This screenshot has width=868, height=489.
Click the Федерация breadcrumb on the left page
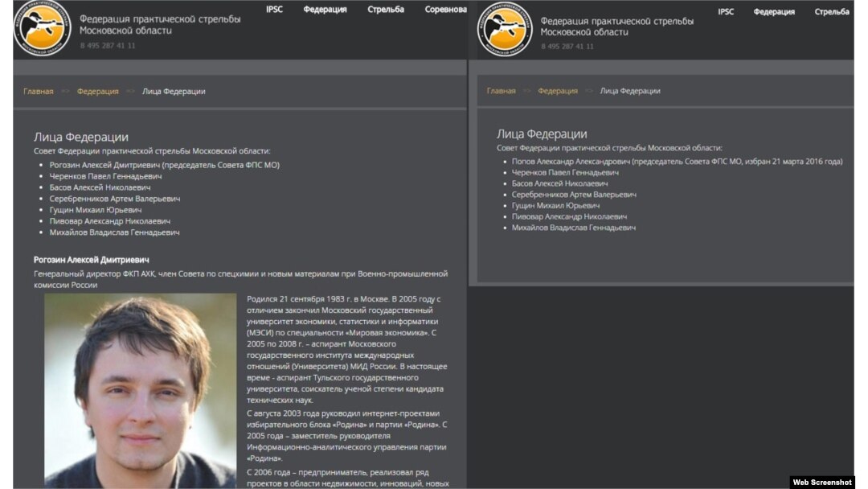(97, 92)
